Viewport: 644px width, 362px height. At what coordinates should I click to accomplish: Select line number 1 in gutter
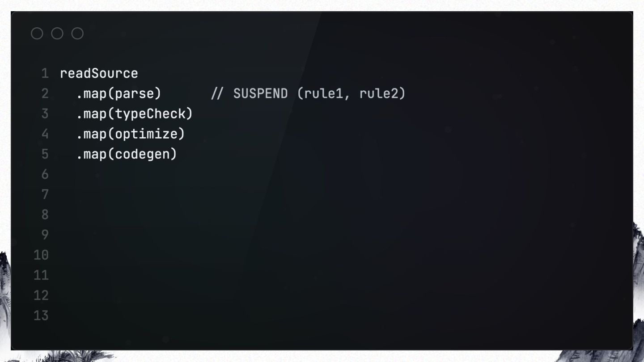pyautogui.click(x=45, y=73)
